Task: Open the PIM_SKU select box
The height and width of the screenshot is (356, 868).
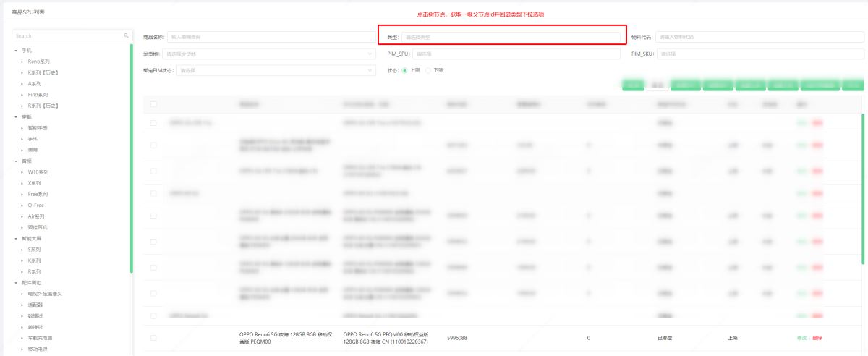Action: point(760,54)
